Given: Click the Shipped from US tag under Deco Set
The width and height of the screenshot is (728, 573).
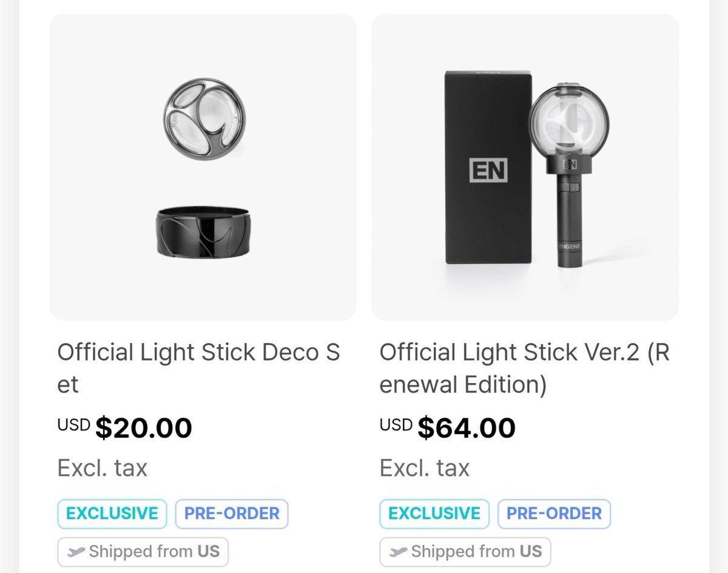Looking at the screenshot, I should coord(143,552).
